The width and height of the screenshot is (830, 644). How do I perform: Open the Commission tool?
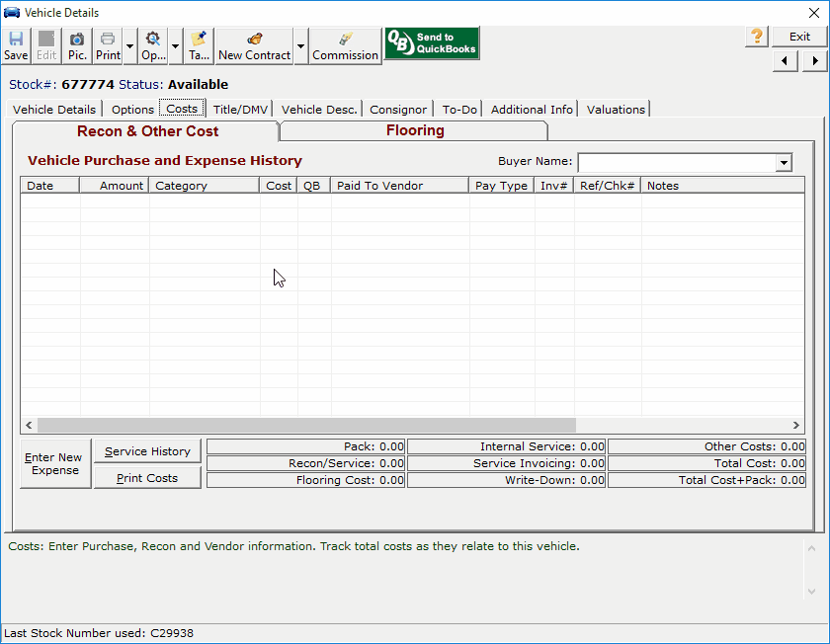pyautogui.click(x=345, y=45)
